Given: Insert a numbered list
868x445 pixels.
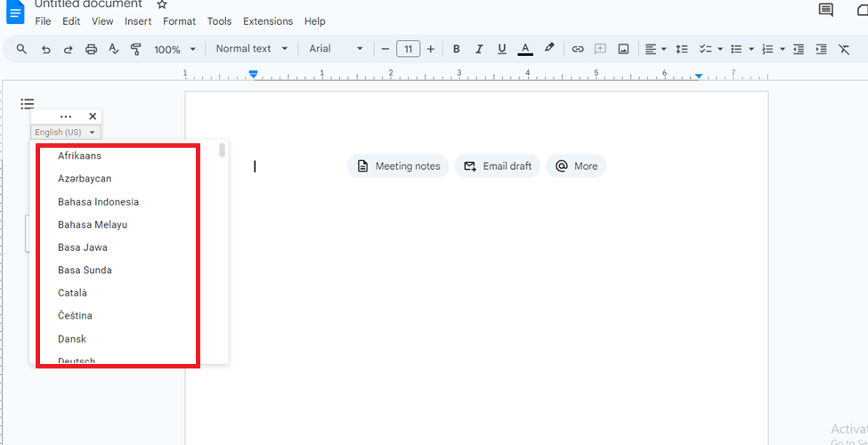Looking at the screenshot, I should pos(767,49).
